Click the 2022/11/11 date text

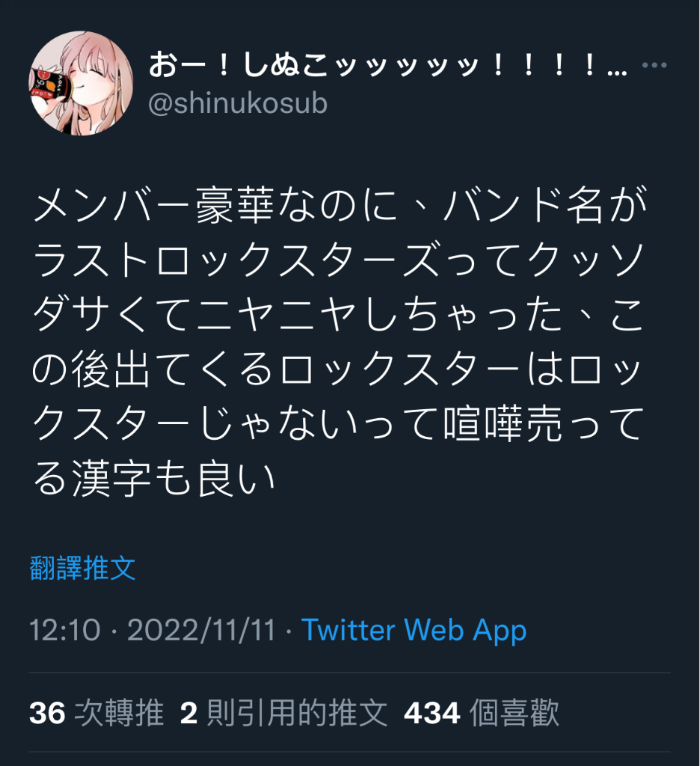click(201, 630)
